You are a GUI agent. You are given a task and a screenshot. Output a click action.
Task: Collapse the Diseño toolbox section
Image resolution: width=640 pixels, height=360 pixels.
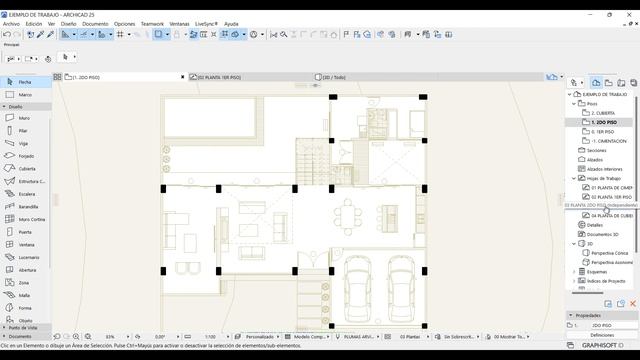pyautogui.click(x=4, y=107)
